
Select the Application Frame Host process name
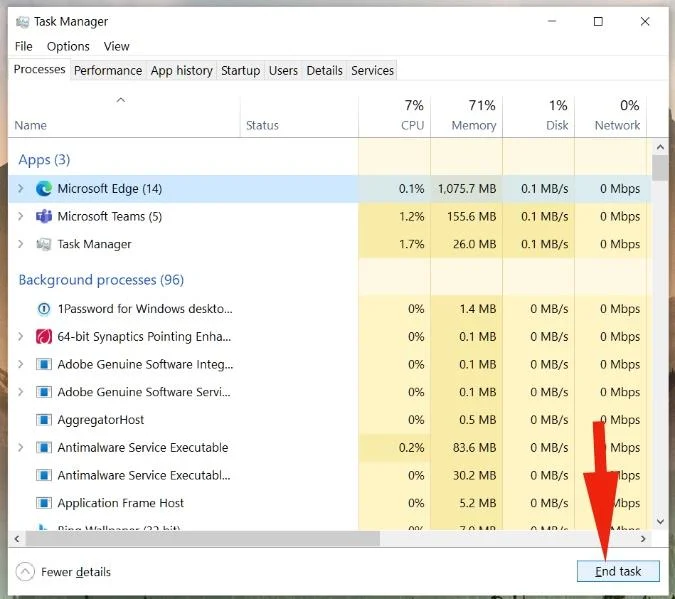coord(121,503)
